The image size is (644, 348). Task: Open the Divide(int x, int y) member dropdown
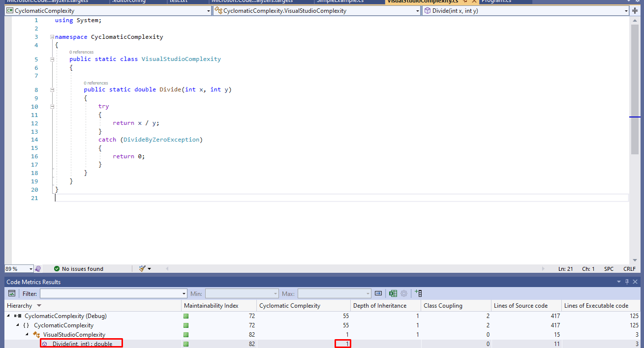tap(626, 11)
